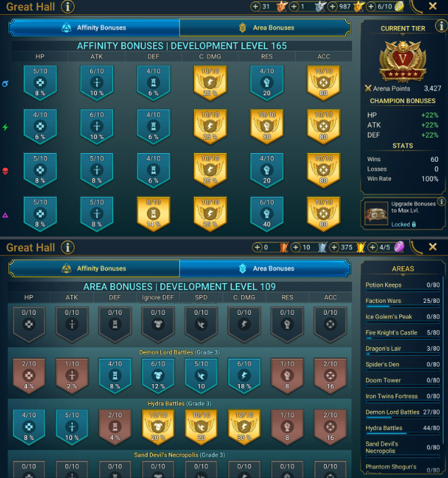Add silver medals with the plus next to 10

click(x=296, y=247)
